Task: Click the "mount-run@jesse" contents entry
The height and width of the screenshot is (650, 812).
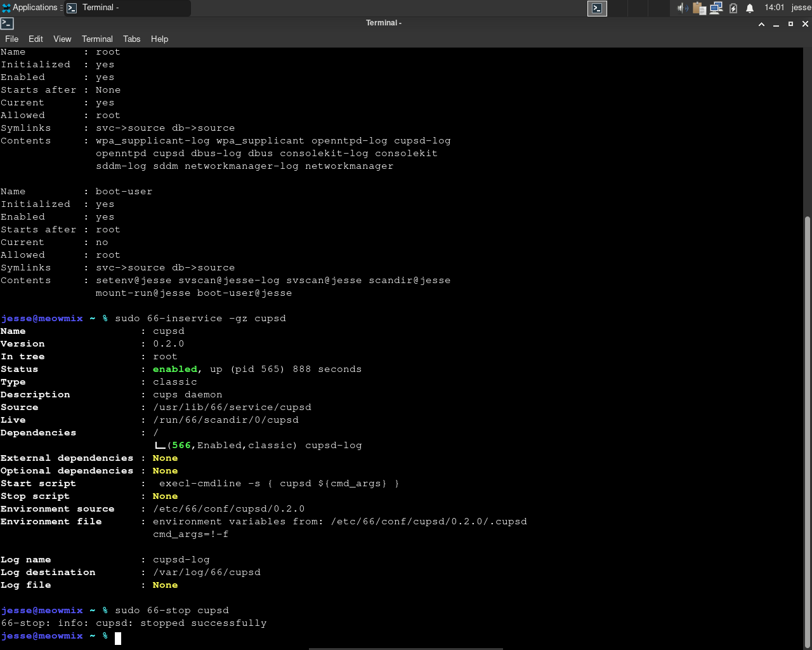Action: [143, 293]
